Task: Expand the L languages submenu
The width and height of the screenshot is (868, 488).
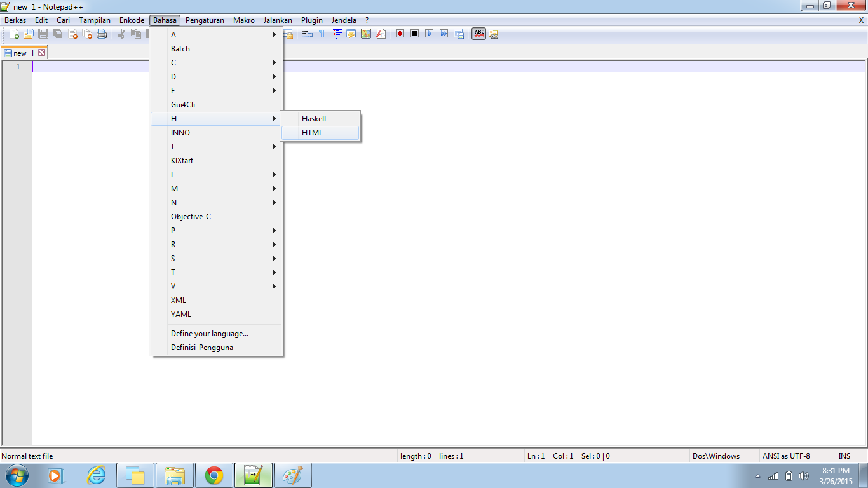Action: 216,175
